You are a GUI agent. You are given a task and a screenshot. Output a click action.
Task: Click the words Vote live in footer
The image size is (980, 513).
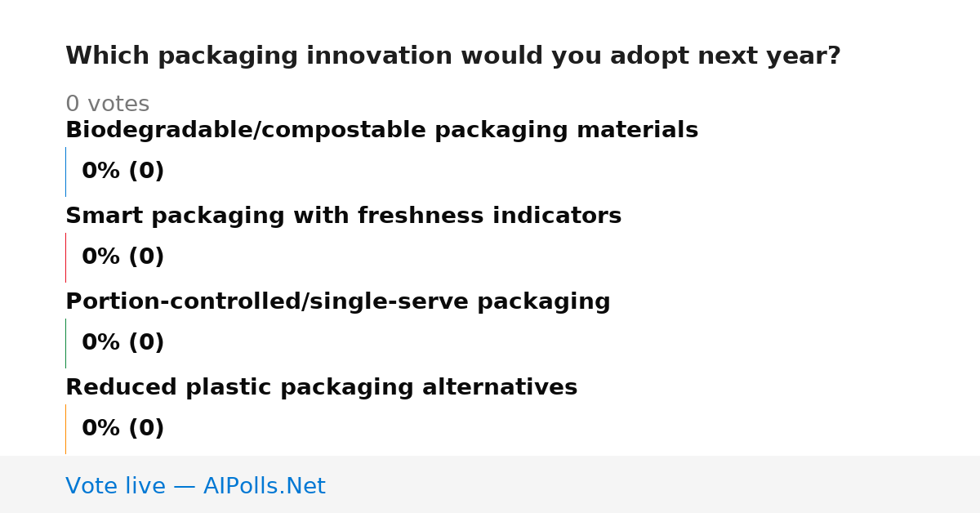[x=115, y=486]
